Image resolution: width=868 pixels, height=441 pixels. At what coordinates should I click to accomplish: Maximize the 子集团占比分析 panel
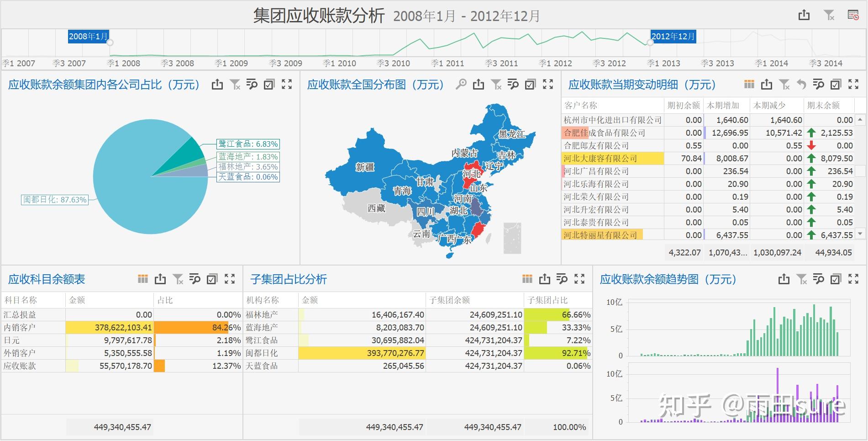579,279
